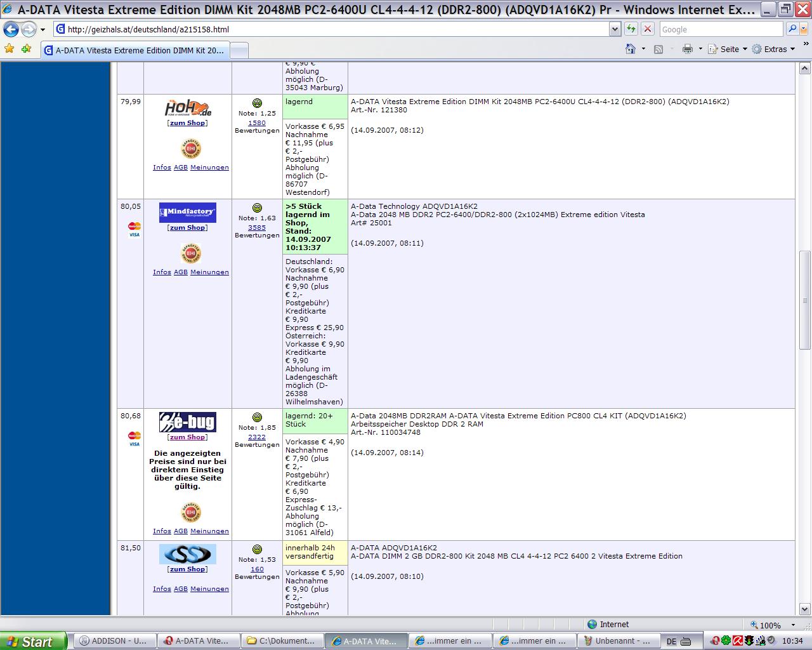Open the blue SSS shop logo
Image resolution: width=812 pixels, height=650 pixels.
[188, 554]
